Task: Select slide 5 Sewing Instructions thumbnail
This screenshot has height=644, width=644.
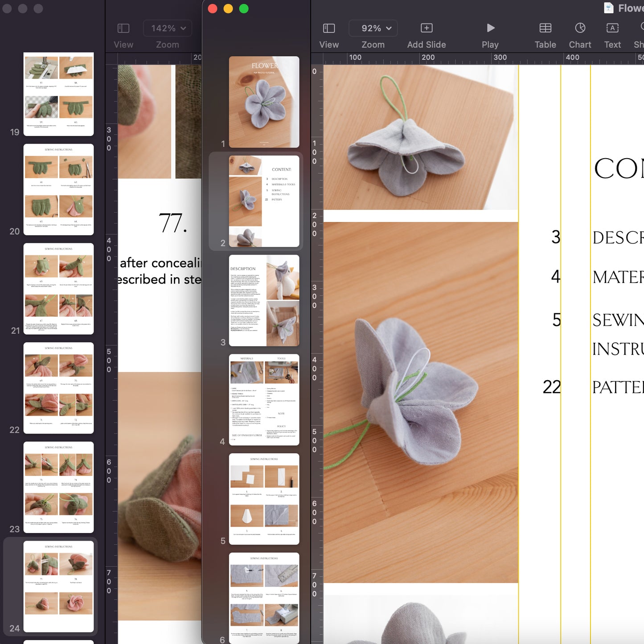Action: (264, 499)
